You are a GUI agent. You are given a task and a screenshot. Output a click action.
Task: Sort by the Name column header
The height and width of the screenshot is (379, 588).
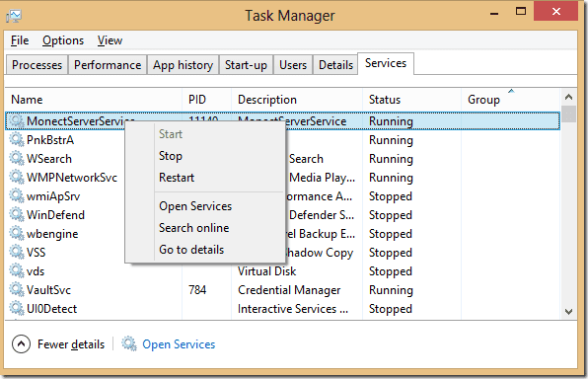click(x=94, y=100)
